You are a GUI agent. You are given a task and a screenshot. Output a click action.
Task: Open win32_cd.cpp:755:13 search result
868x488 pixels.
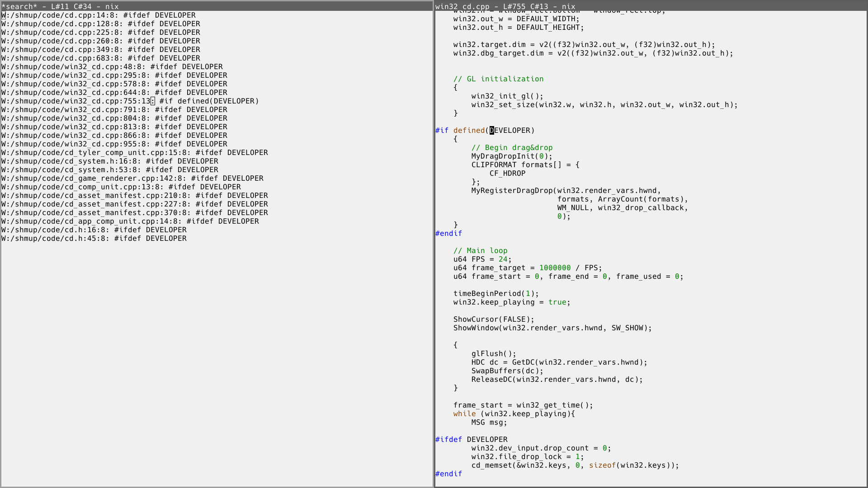130,101
